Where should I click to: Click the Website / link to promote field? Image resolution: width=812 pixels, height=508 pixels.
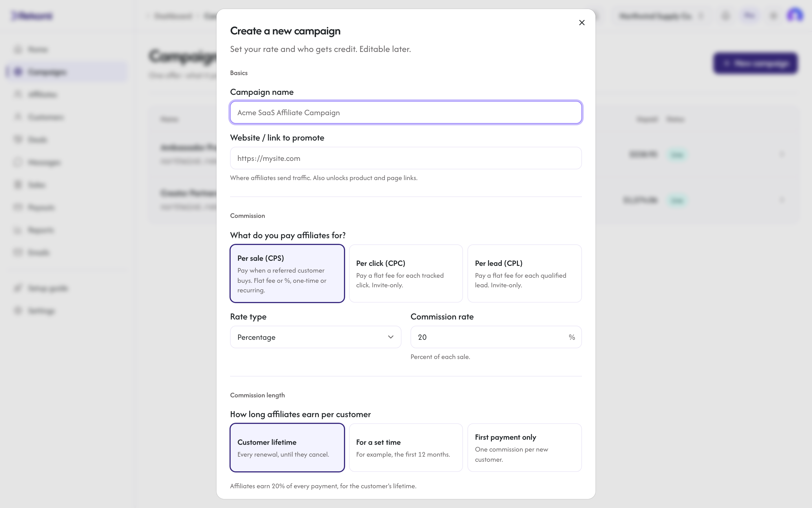coord(406,158)
